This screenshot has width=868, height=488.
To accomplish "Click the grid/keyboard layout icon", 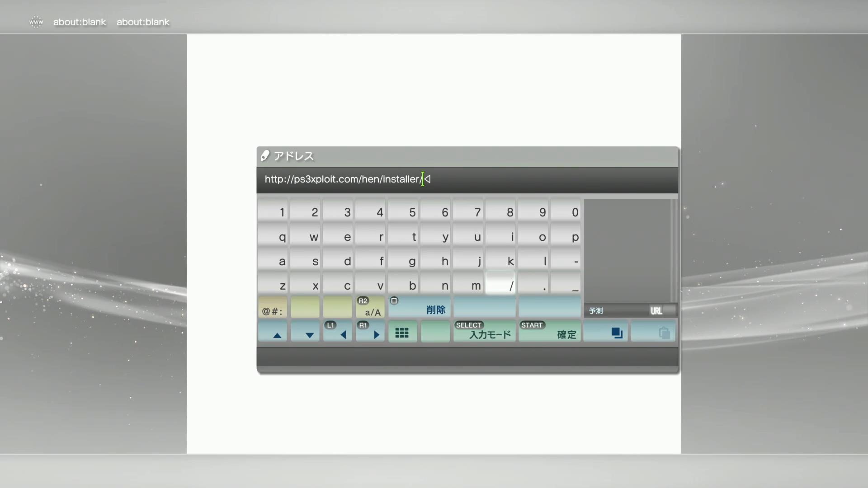I will tap(402, 333).
